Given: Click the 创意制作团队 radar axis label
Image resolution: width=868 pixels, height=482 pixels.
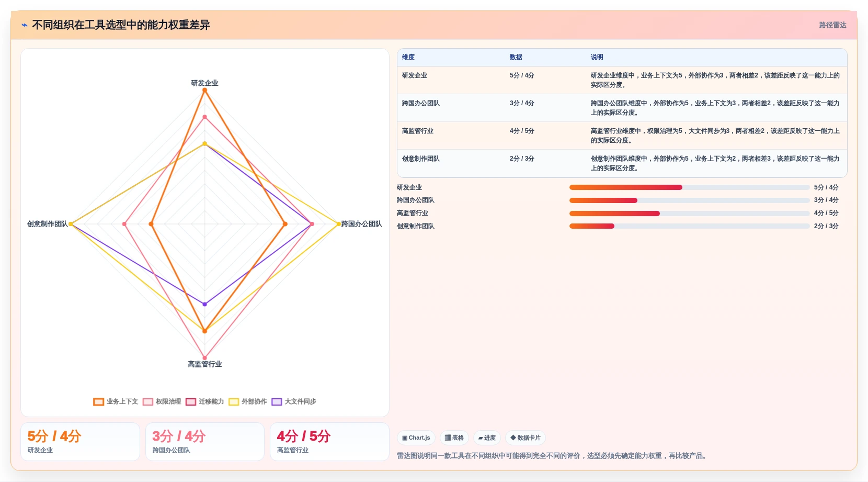Looking at the screenshot, I should click(48, 224).
